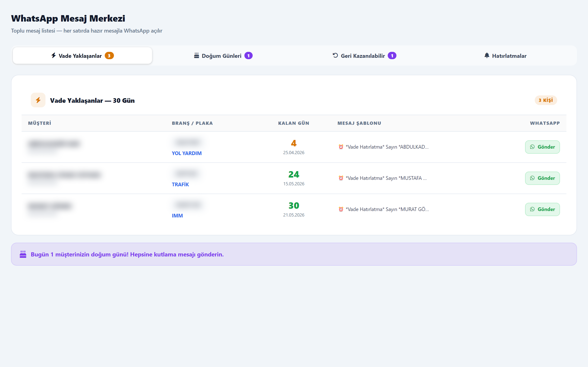Click the lightning icon beside Vade Yaklaşanlar heading
Screen dimensions: 588x367
click(x=38, y=100)
